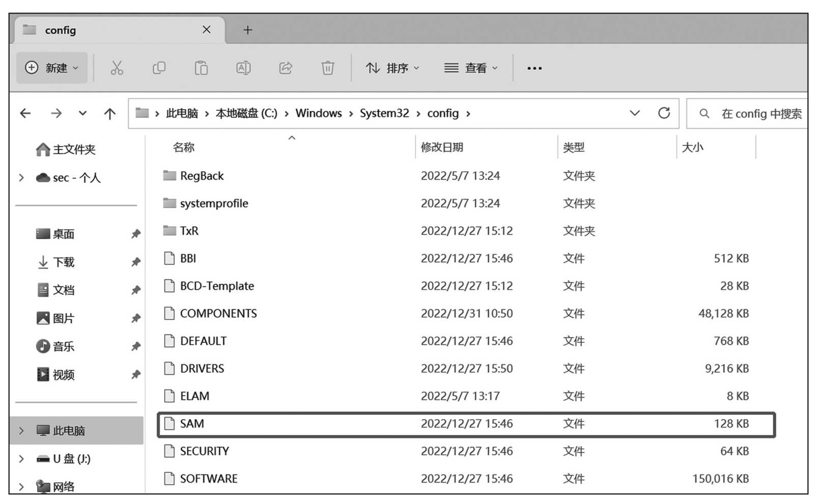822x504 pixels.
Task: Open the 排序 (Sort) dropdown menu
Action: [392, 68]
